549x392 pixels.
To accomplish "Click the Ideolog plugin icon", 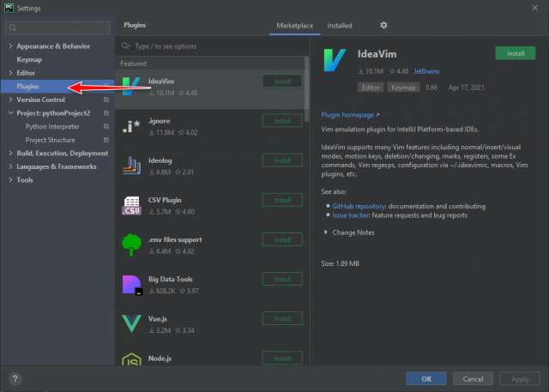I will (131, 166).
